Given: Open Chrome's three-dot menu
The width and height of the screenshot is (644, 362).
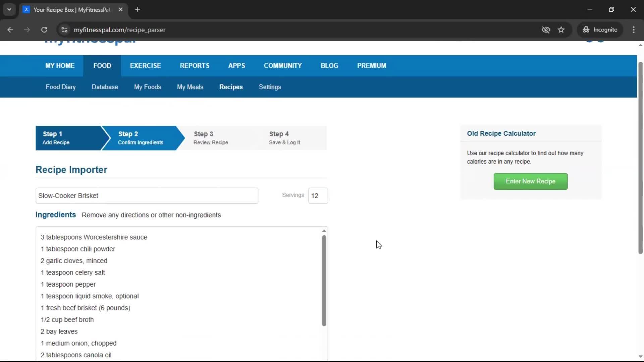Looking at the screenshot, I should [x=634, y=30].
